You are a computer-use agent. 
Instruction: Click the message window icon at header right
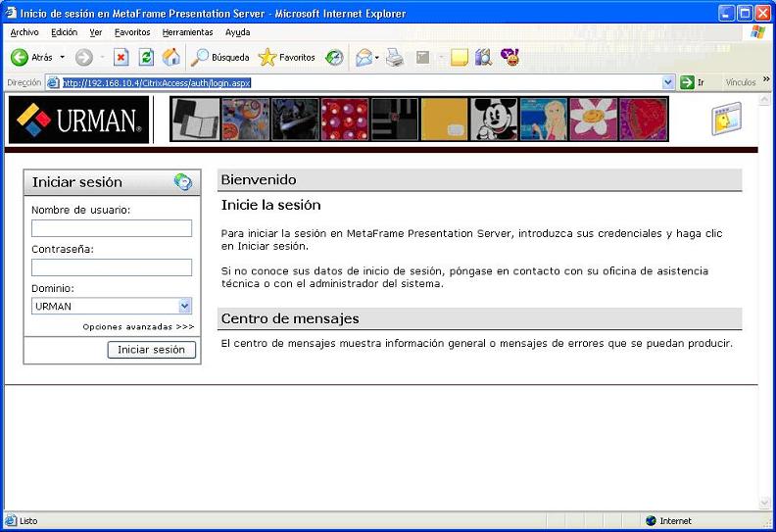coord(726,119)
